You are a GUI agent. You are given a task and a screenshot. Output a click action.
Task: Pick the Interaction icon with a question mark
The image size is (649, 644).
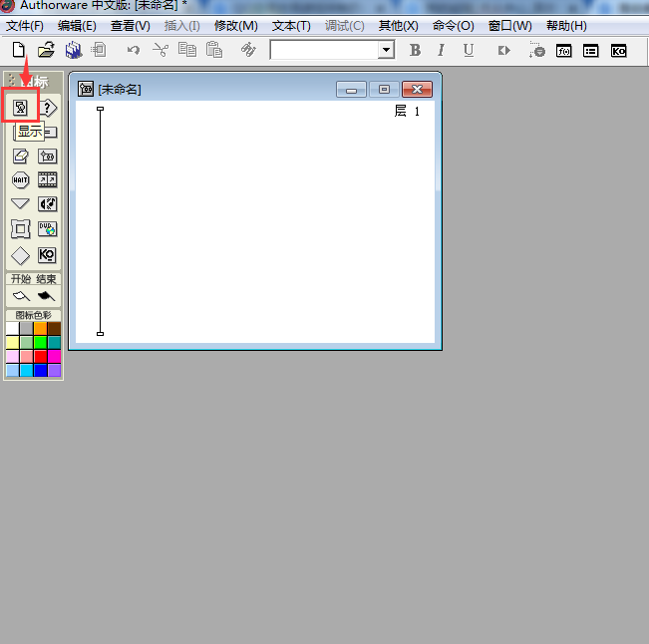pos(48,108)
